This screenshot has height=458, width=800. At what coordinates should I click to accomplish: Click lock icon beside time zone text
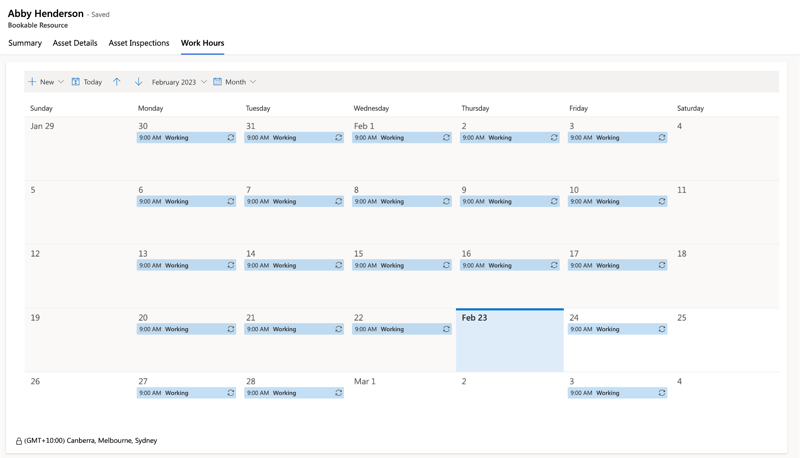point(19,441)
